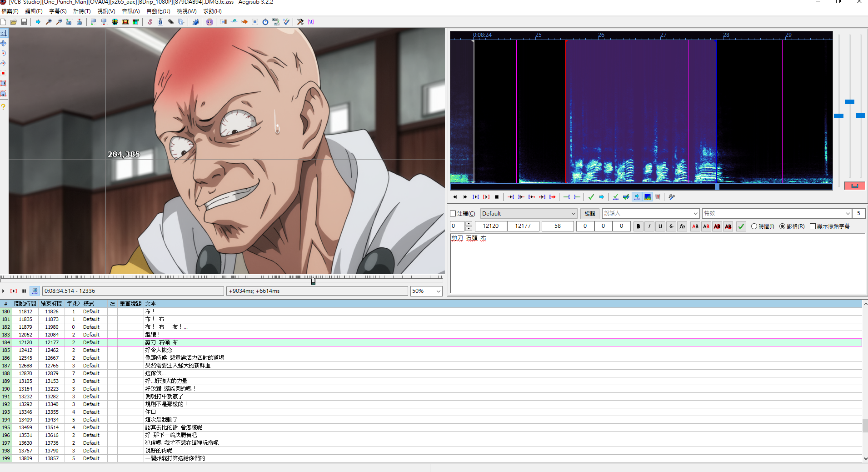Play video with the play button
The width and height of the screenshot is (868, 472).
coord(4,291)
